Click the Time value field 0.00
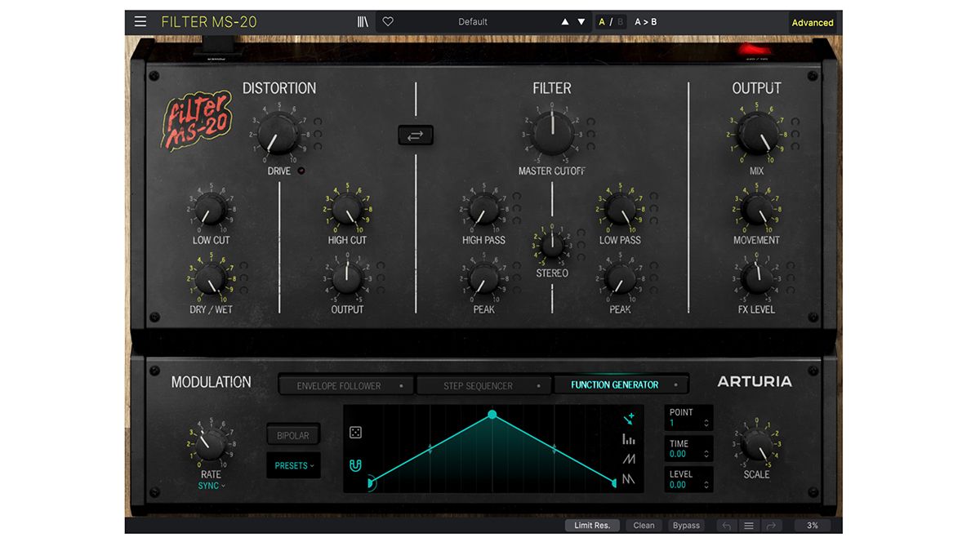980x551 pixels. [678, 454]
